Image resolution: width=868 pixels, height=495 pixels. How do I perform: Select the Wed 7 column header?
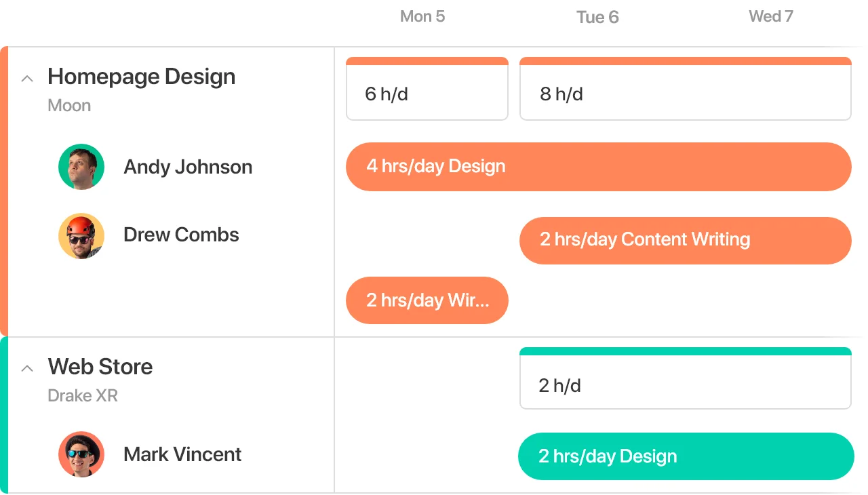[771, 16]
